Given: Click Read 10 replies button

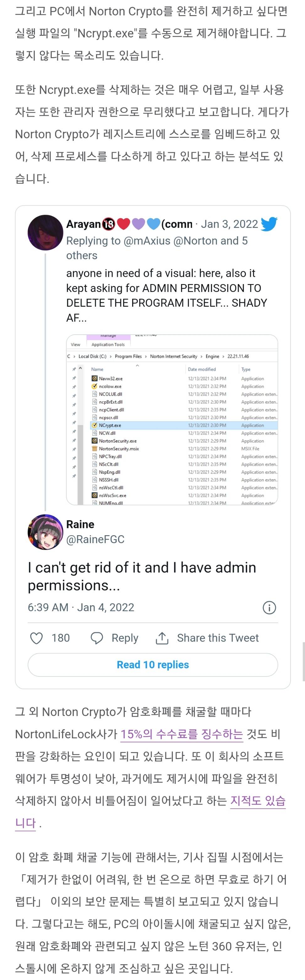Looking at the screenshot, I should [153, 665].
